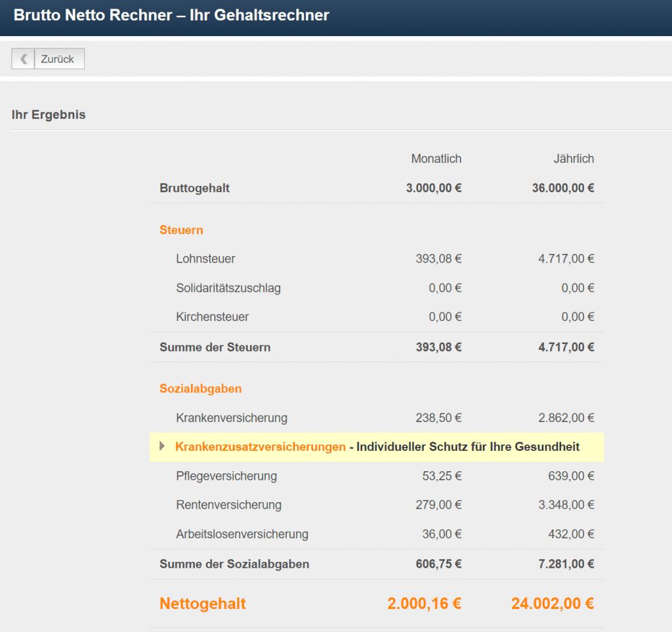The width and height of the screenshot is (672, 632).
Task: Click the back chevron arrow icon
Action: pos(23,59)
